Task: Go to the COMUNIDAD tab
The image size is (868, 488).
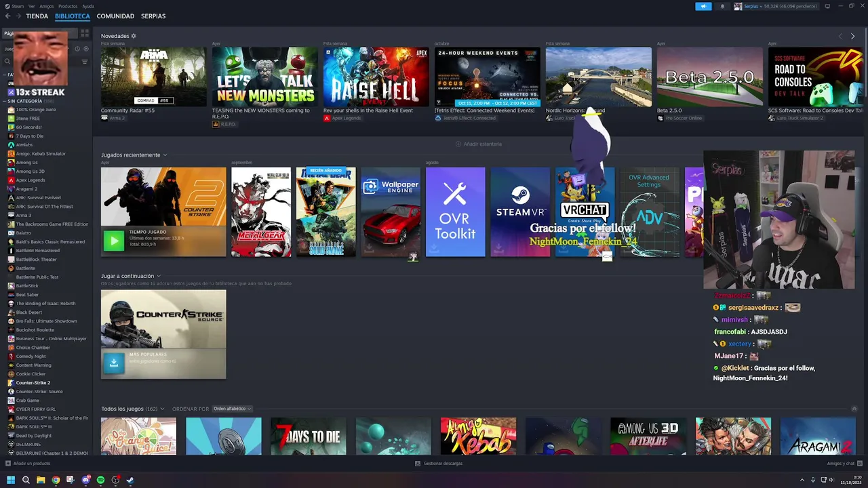Action: coord(115,16)
